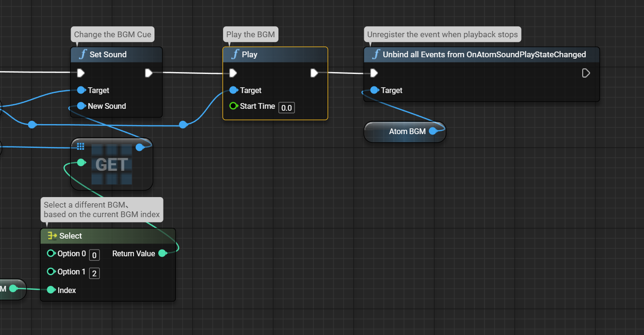The width and height of the screenshot is (644, 335).
Task: Click the Index pin on Select node
Action: (51, 290)
